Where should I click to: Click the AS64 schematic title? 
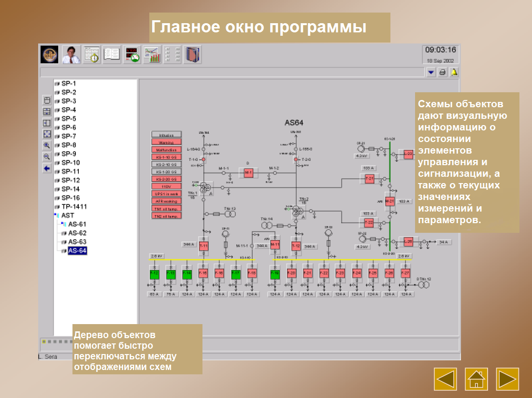(294, 123)
